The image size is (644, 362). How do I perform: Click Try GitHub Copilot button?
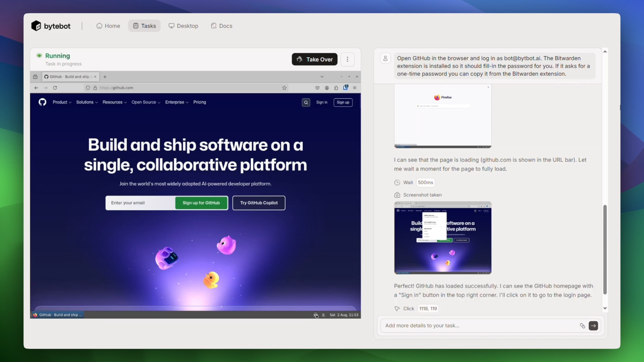coord(259,203)
